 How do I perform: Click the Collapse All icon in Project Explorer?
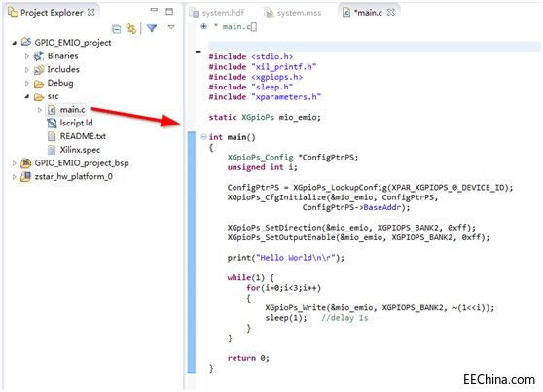117,29
